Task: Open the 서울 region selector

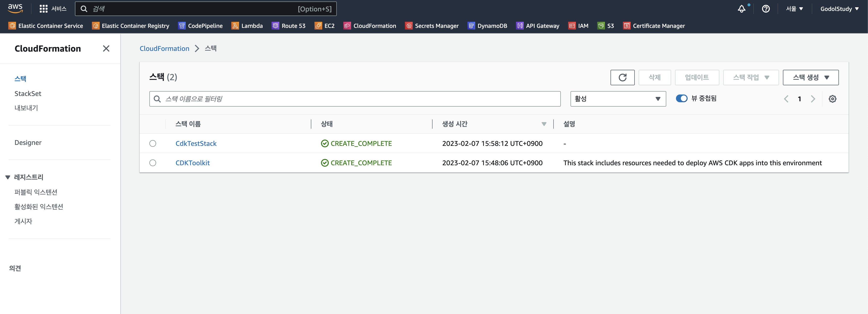Action: pos(794,9)
